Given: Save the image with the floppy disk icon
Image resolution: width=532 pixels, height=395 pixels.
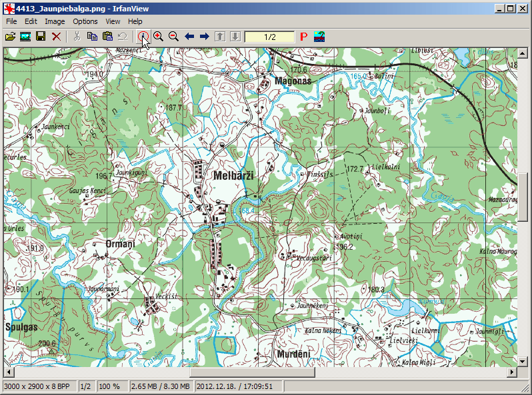Looking at the screenshot, I should tap(41, 36).
